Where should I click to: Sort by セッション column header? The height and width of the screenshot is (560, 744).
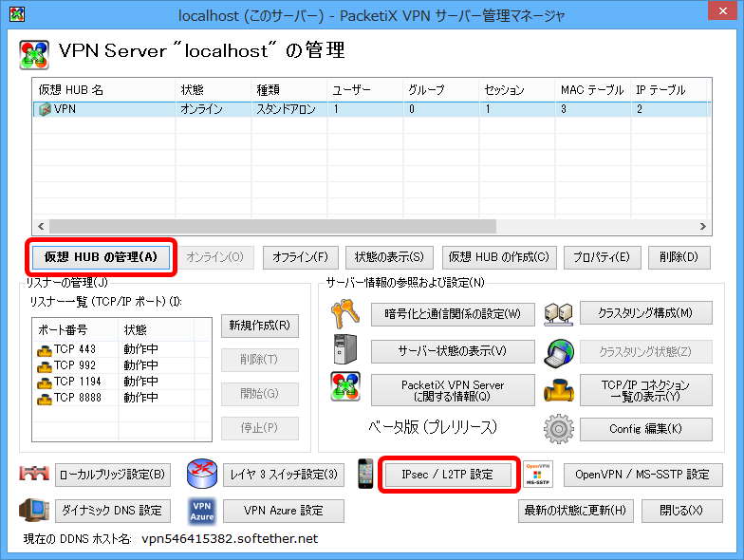(x=516, y=89)
